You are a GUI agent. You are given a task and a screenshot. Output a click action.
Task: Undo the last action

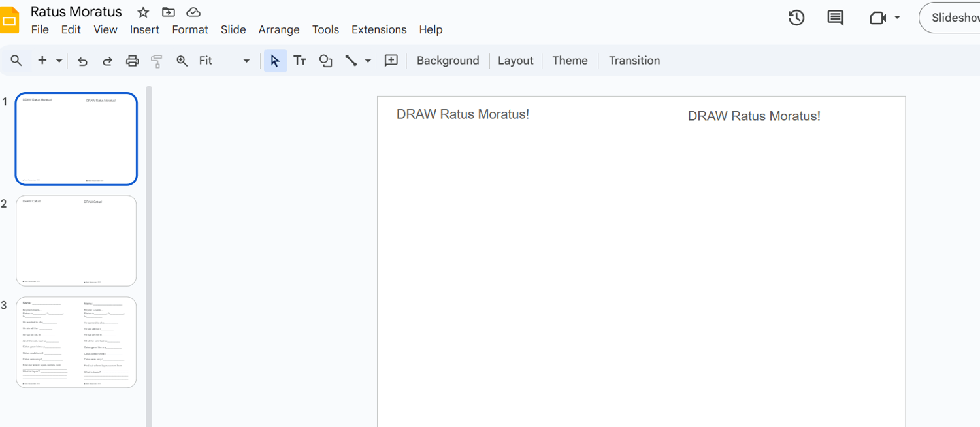82,61
